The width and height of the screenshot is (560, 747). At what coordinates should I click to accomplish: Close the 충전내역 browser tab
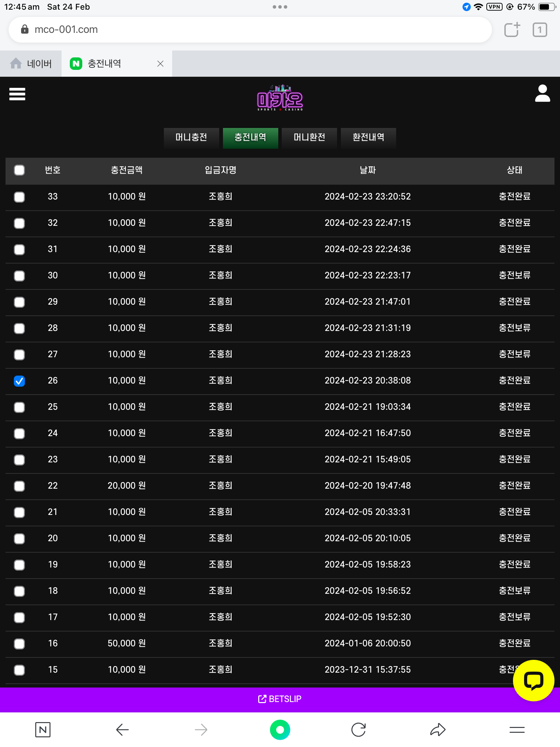point(160,64)
